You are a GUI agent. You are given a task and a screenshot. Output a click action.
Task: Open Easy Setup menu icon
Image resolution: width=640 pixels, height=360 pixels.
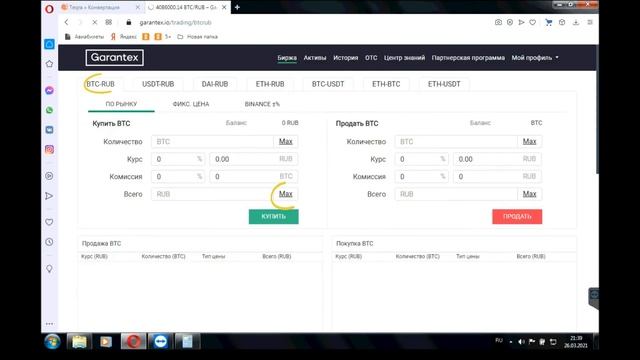coord(590,22)
